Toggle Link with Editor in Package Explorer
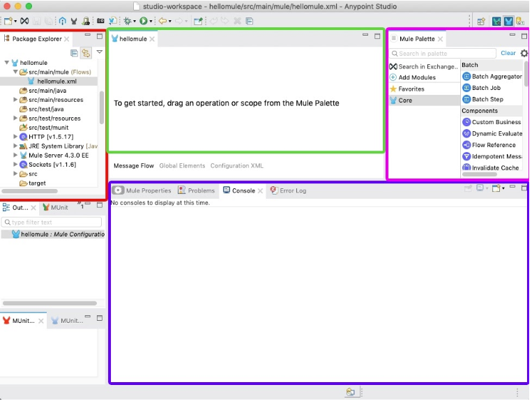This screenshot has width=532, height=401. [x=86, y=53]
